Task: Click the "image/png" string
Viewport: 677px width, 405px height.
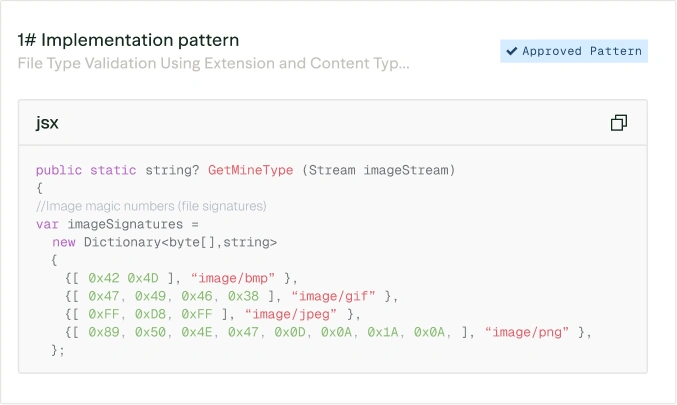Action: [x=527, y=332]
